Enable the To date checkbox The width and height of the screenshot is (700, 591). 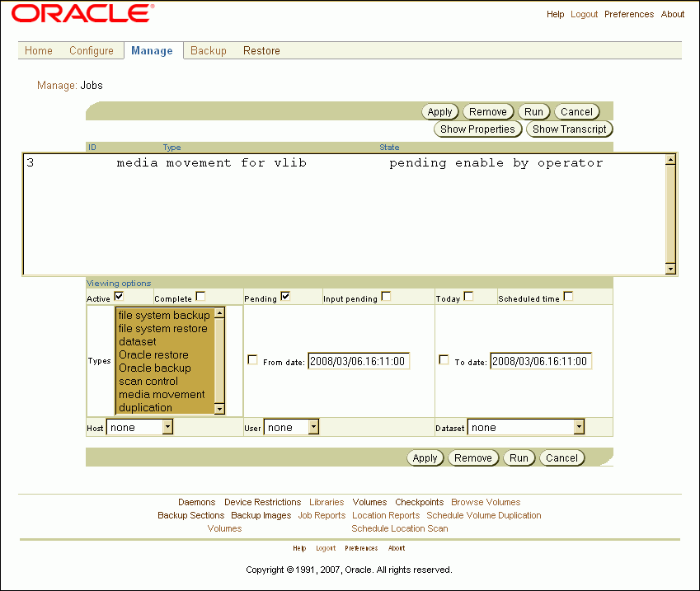click(444, 359)
